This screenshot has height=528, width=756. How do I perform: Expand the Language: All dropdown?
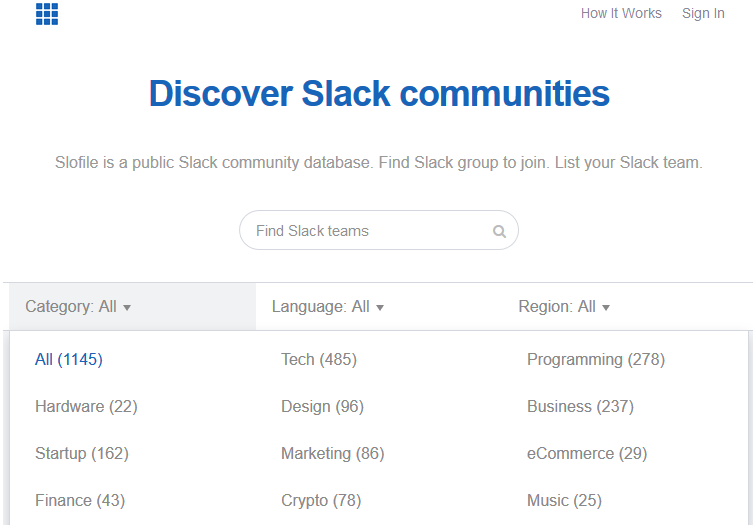point(328,307)
